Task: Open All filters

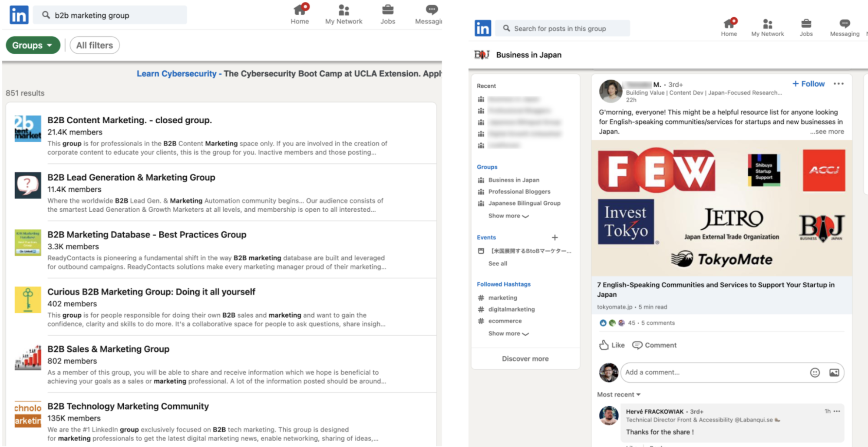Action: [95, 45]
